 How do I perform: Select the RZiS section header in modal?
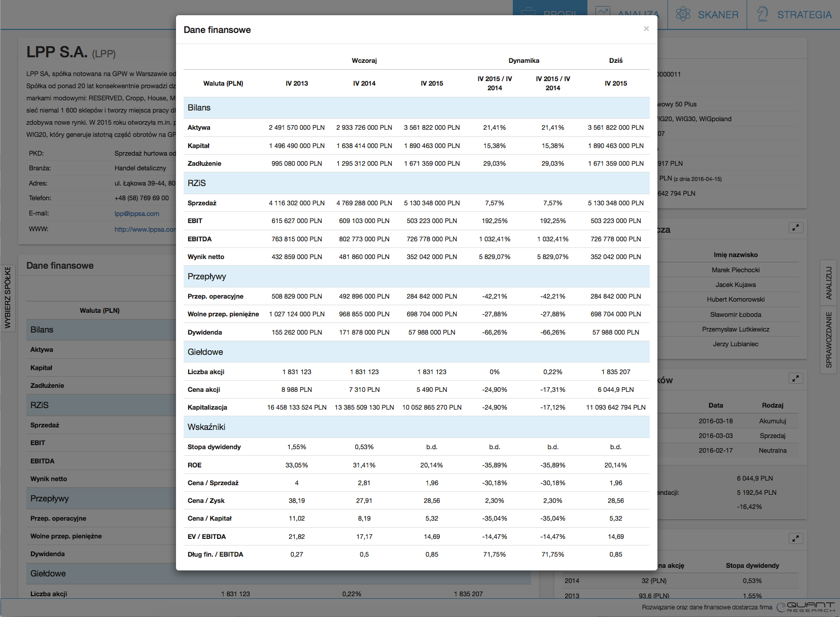416,183
